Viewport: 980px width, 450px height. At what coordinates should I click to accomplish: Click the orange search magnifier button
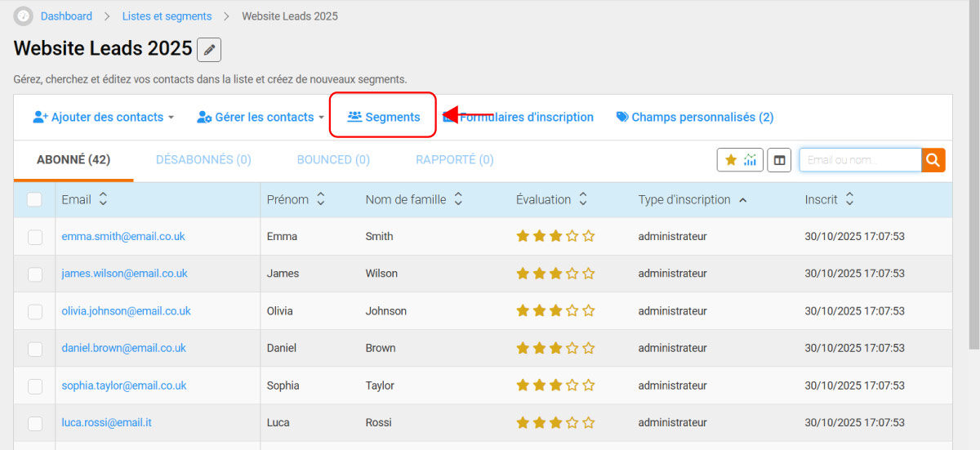(x=933, y=160)
